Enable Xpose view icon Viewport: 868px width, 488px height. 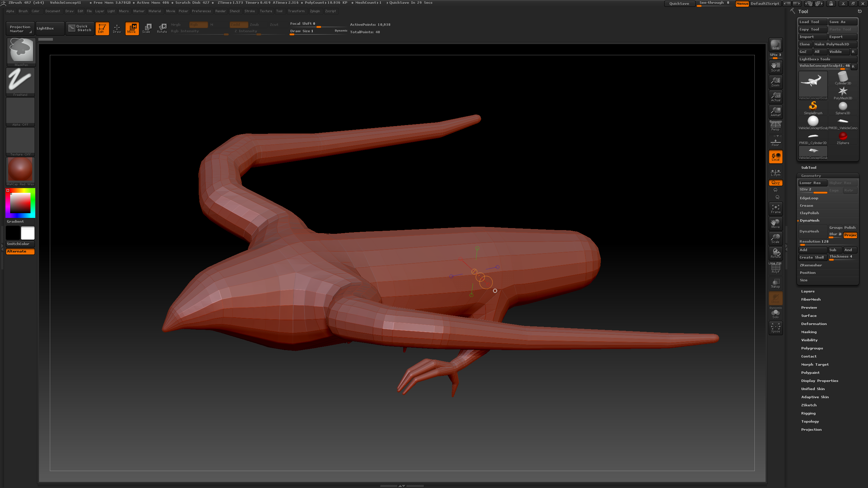775,328
